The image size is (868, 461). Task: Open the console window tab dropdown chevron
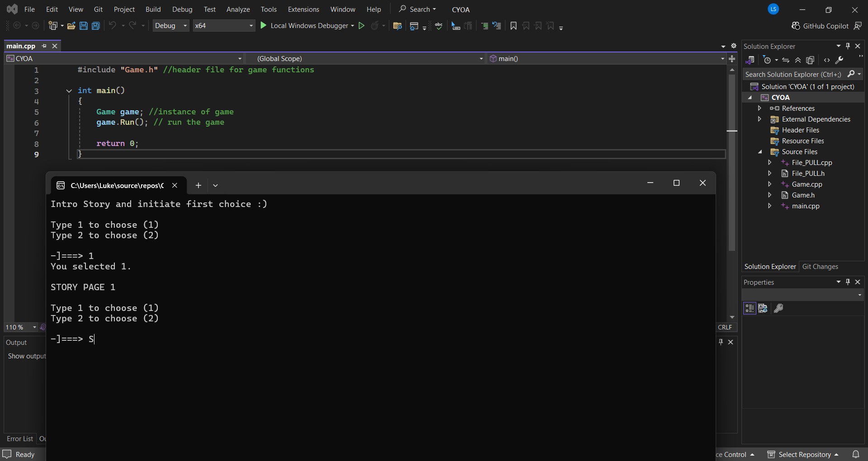(215, 185)
